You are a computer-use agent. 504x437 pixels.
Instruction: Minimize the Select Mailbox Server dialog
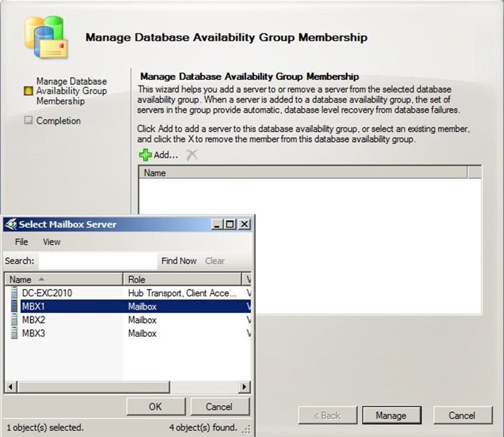coord(217,224)
